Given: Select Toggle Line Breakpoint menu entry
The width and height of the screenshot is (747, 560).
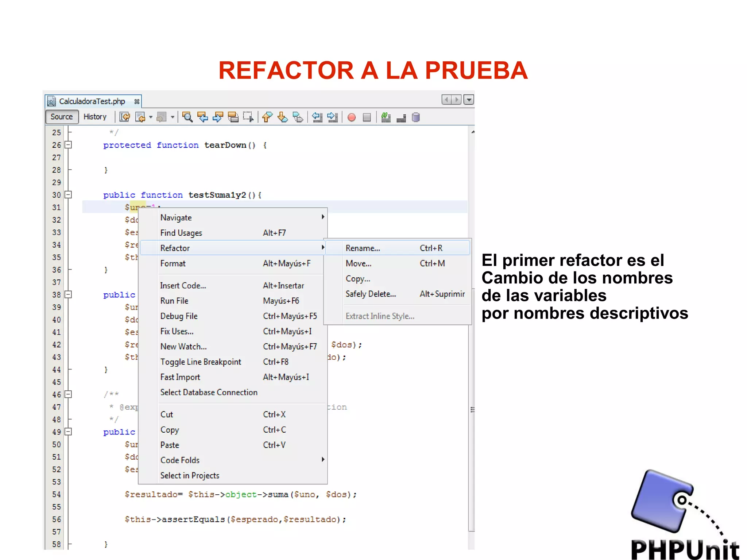Looking at the screenshot, I should [233, 362].
